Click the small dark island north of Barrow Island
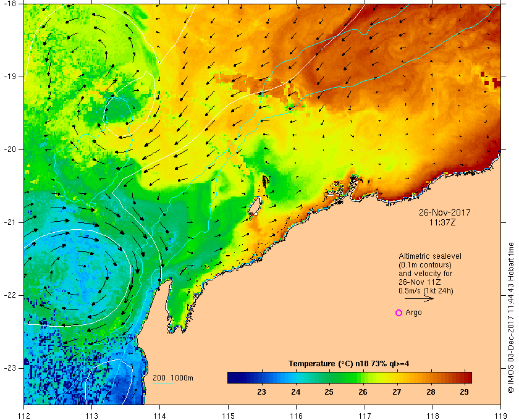The width and height of the screenshot is (519, 420). point(266,182)
